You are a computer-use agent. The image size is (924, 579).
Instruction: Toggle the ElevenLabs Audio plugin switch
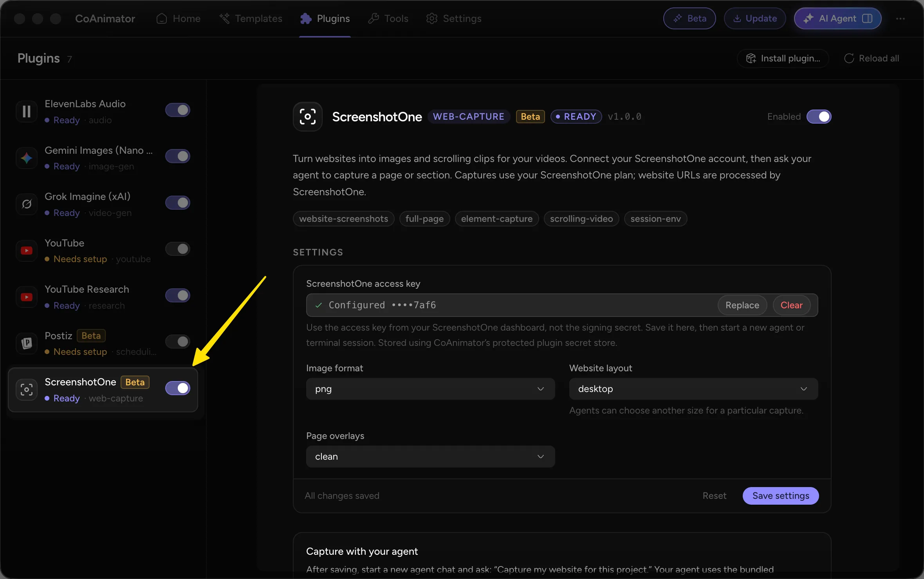(178, 110)
